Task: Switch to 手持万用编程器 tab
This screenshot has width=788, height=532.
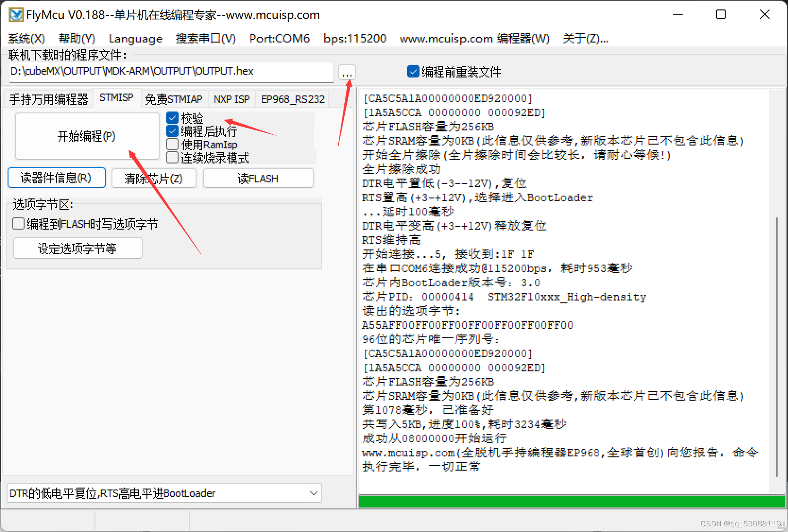Action: (49, 99)
